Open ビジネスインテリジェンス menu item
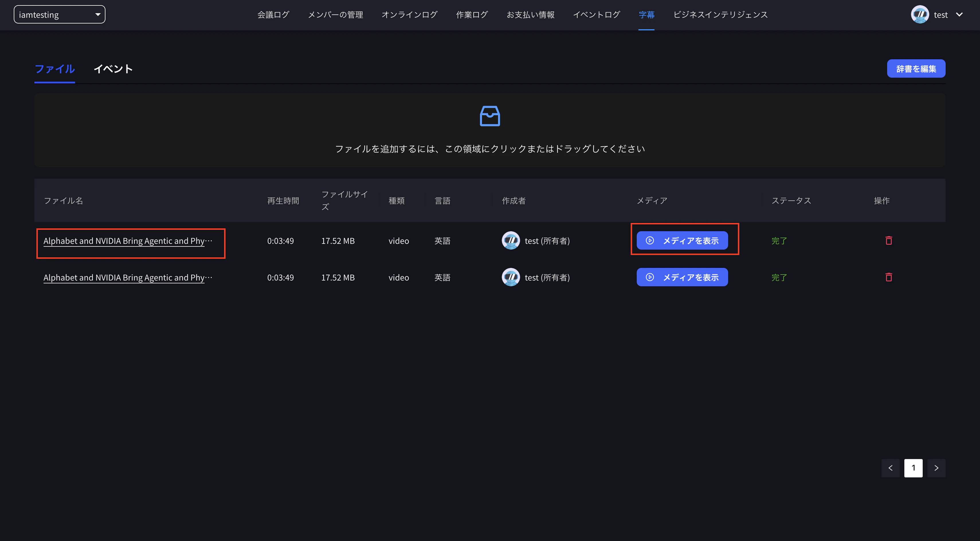 pos(720,15)
